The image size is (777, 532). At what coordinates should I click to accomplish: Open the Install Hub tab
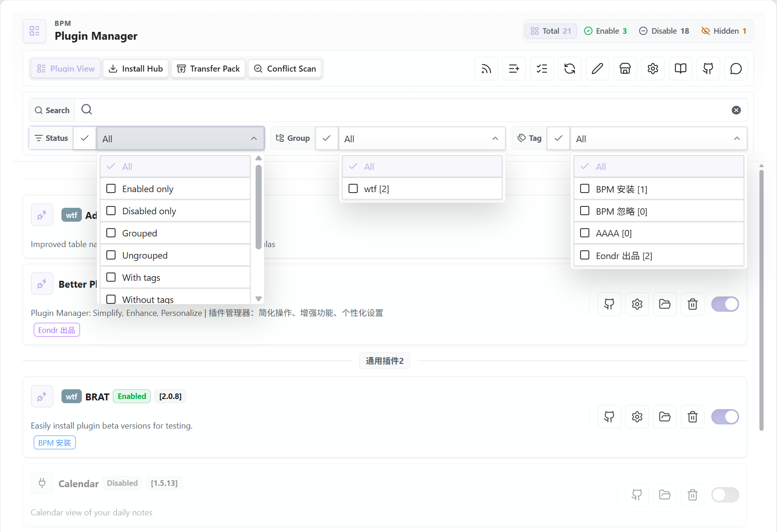(136, 69)
